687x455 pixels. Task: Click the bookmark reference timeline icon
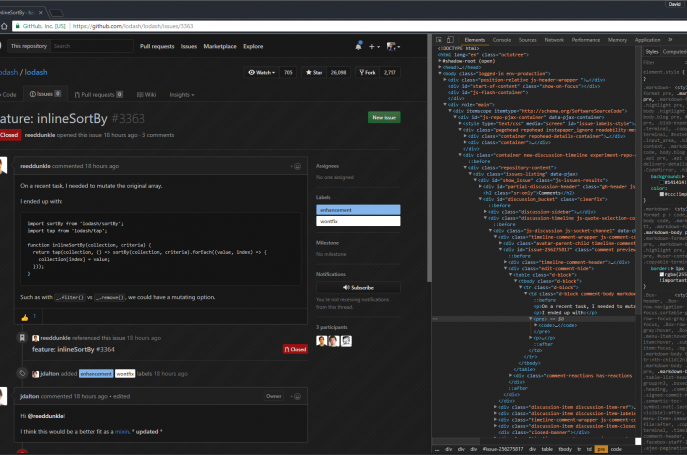pyautogui.click(x=22, y=337)
